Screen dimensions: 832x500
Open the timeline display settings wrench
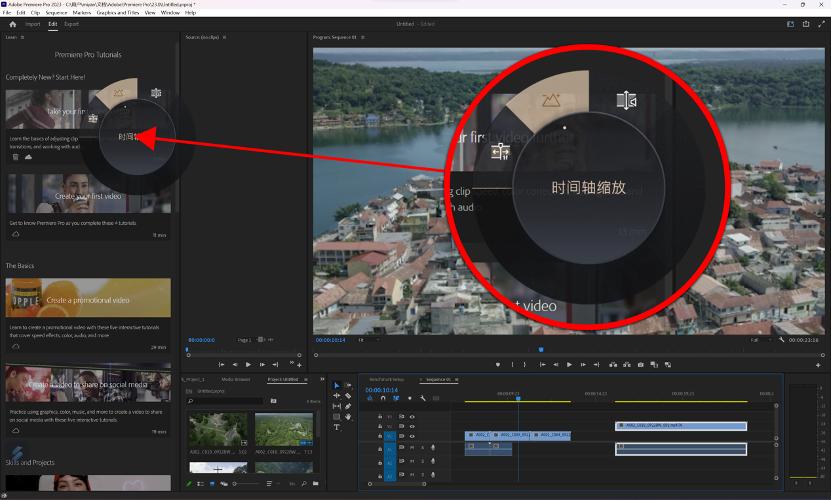422,398
